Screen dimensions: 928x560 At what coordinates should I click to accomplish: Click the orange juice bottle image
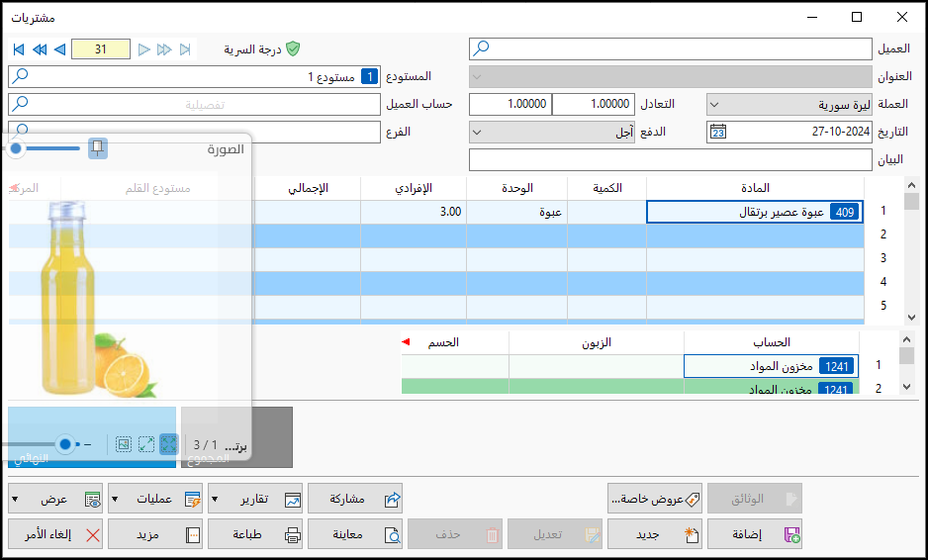pos(68,299)
